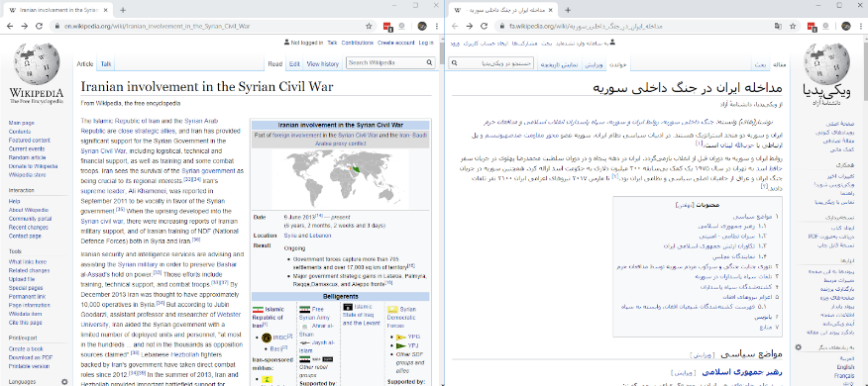Go back in the English Wikipedia window

point(9,26)
